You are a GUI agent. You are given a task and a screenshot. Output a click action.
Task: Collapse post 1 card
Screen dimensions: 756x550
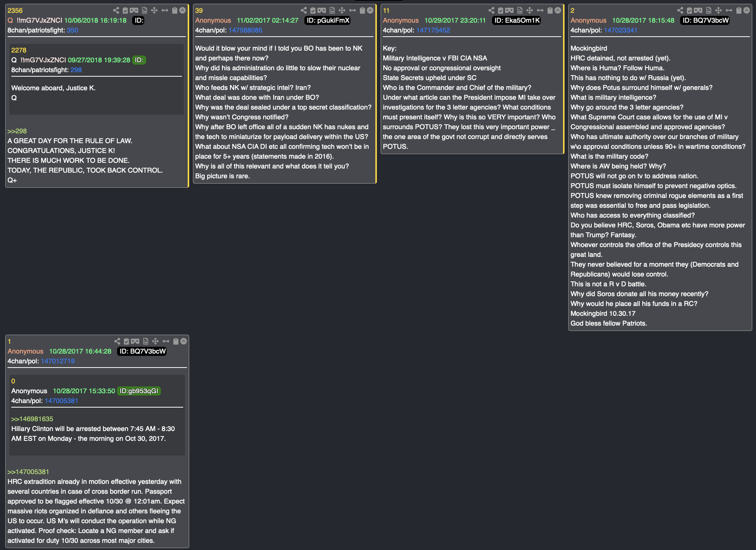point(184,341)
